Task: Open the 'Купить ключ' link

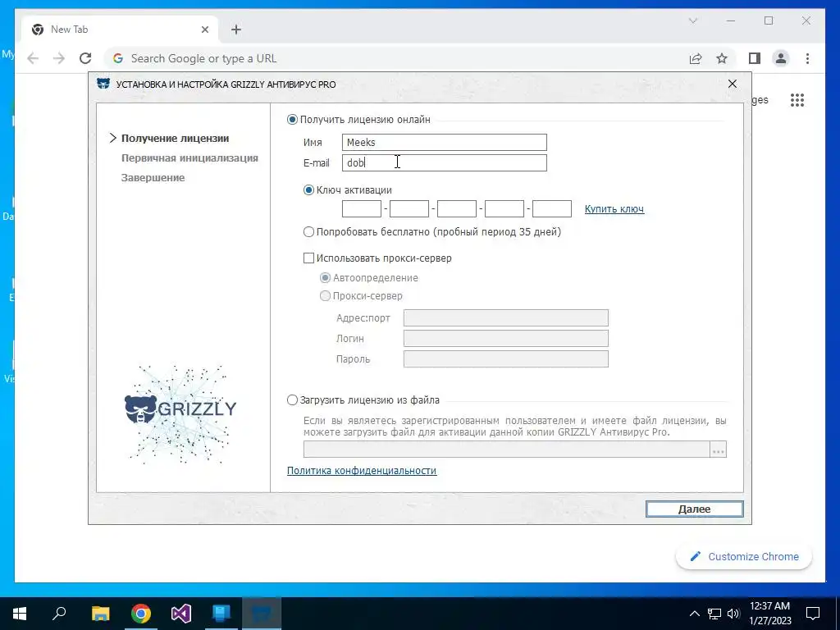Action: click(x=614, y=209)
